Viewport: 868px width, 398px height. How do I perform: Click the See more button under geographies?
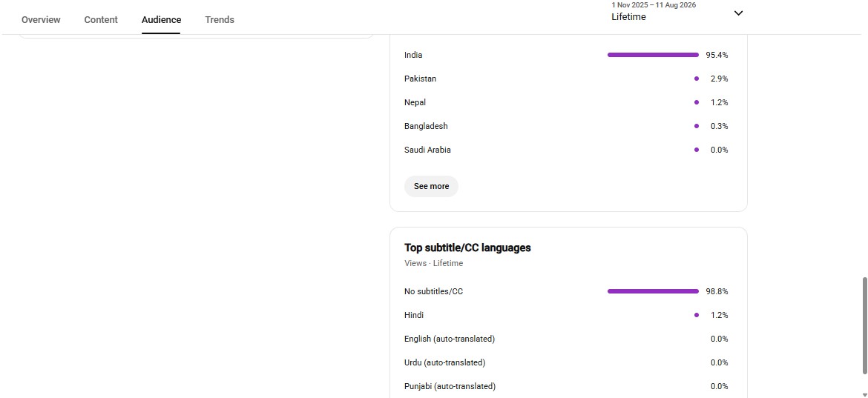[431, 186]
